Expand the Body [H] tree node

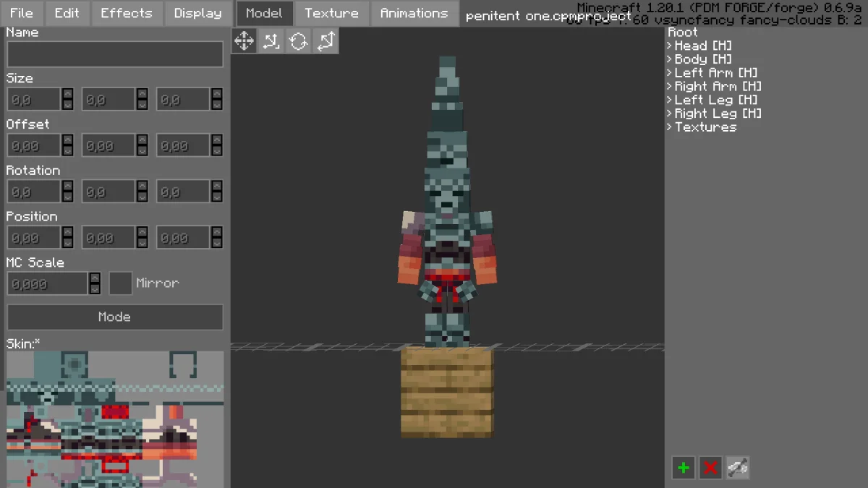tap(669, 59)
